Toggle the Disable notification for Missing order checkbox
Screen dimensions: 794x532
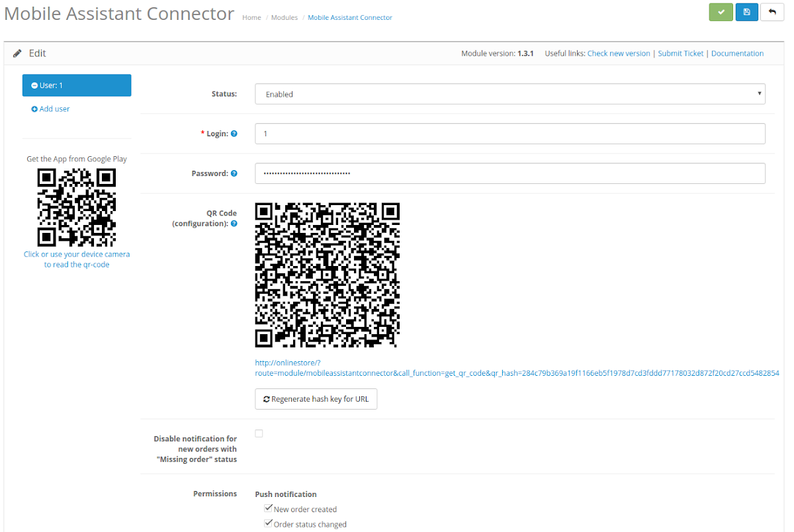(259, 433)
